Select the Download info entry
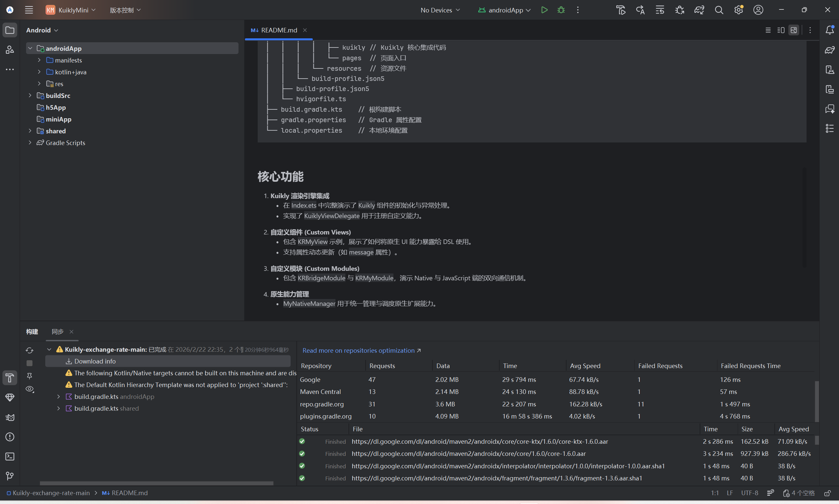 click(x=95, y=361)
